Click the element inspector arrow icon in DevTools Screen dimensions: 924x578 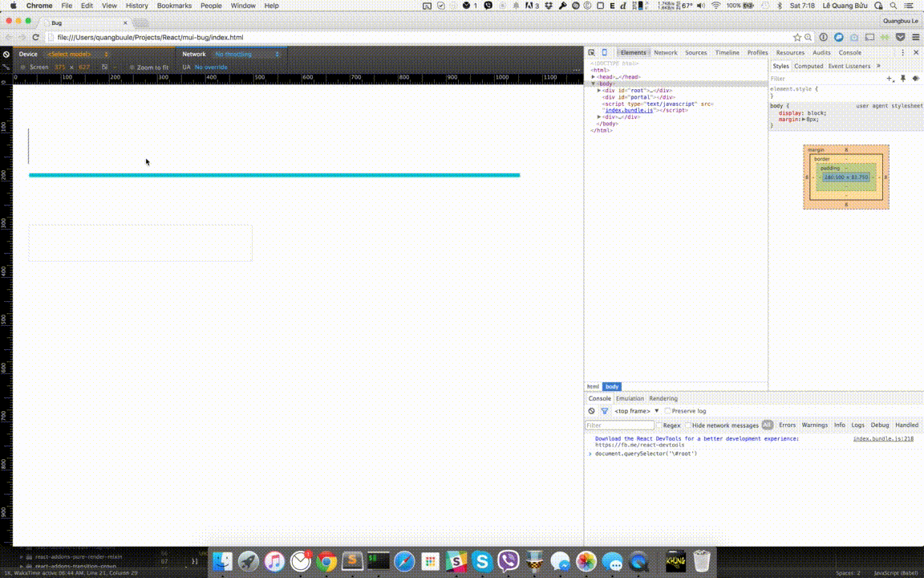(592, 52)
